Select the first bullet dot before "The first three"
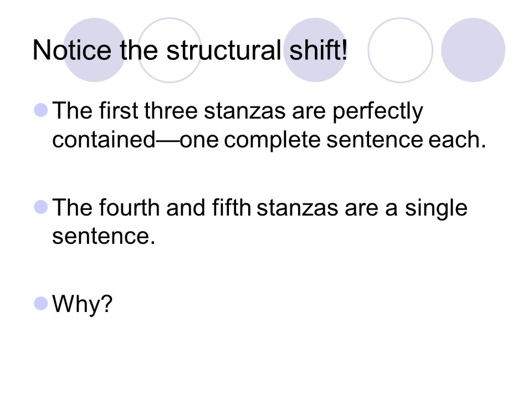Screen dimensions: 532x399 41,110
